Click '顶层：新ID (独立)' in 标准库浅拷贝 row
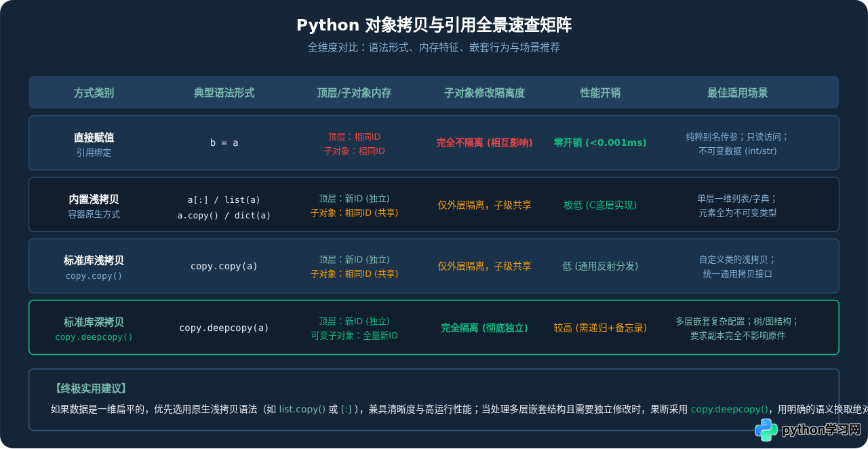868x449 pixels. point(354,260)
